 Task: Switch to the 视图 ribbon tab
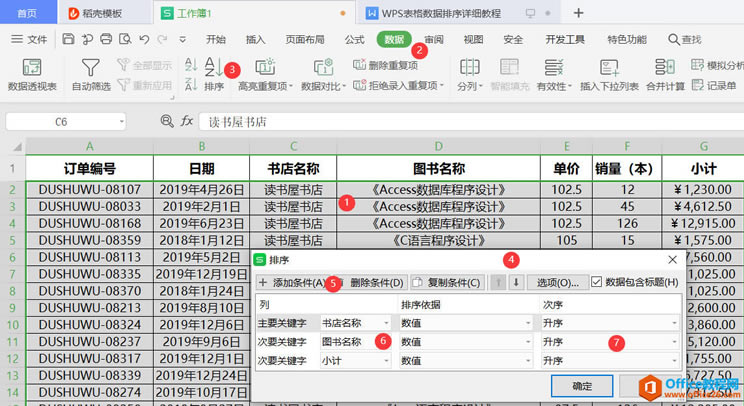[473, 39]
